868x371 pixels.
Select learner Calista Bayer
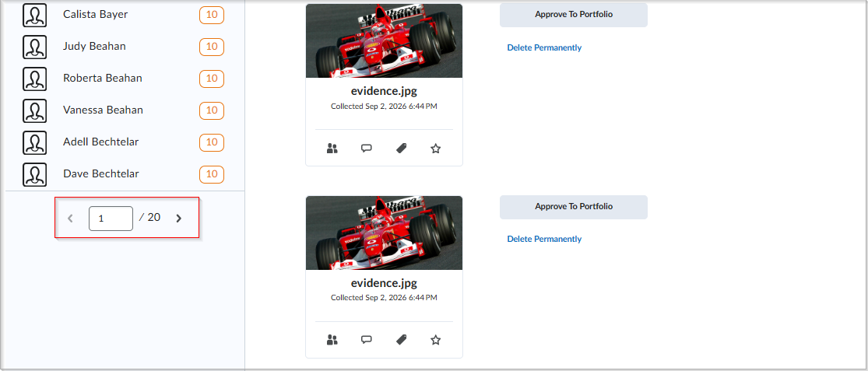tap(95, 14)
